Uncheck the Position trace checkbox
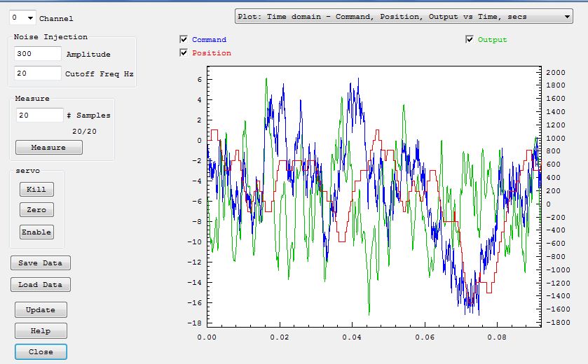Screen dimensions: 588x364 pos(184,52)
